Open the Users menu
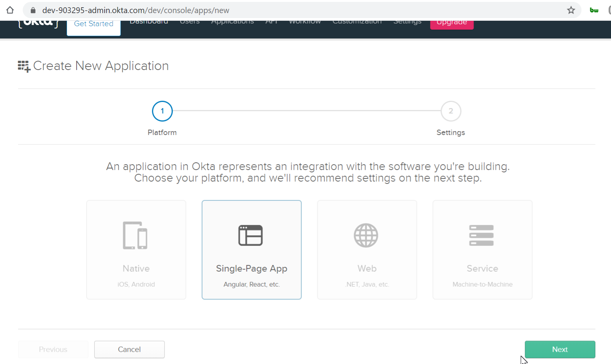 click(190, 22)
